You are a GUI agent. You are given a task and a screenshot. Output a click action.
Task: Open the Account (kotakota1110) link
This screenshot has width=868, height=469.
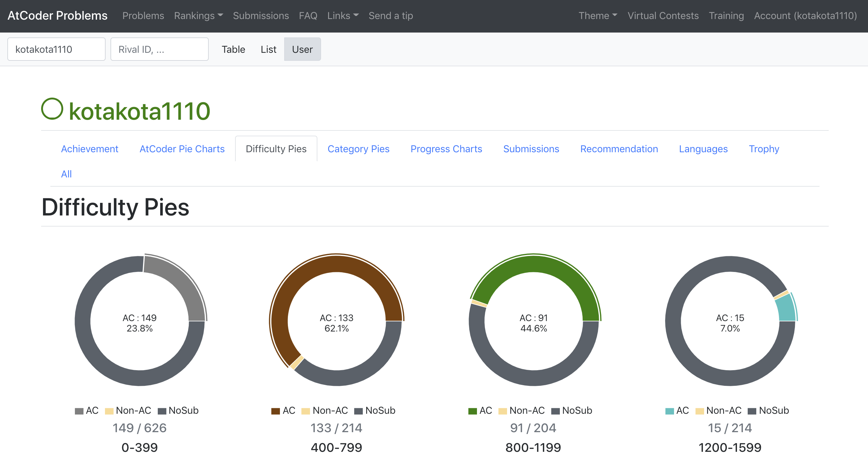(805, 15)
